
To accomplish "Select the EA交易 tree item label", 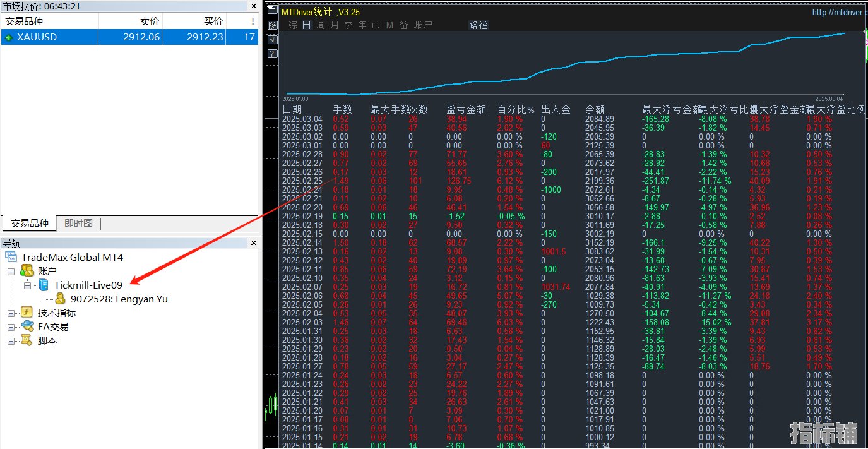I will [x=53, y=326].
